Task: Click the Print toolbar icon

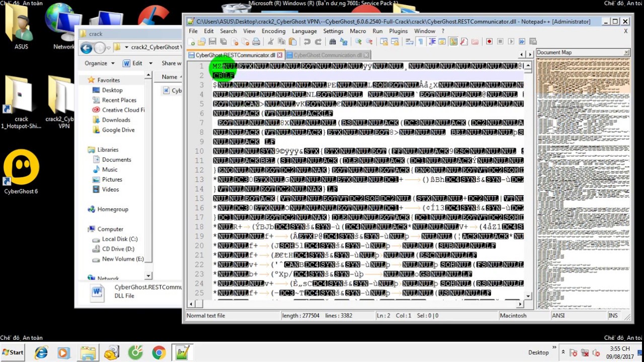Action: (x=256, y=41)
